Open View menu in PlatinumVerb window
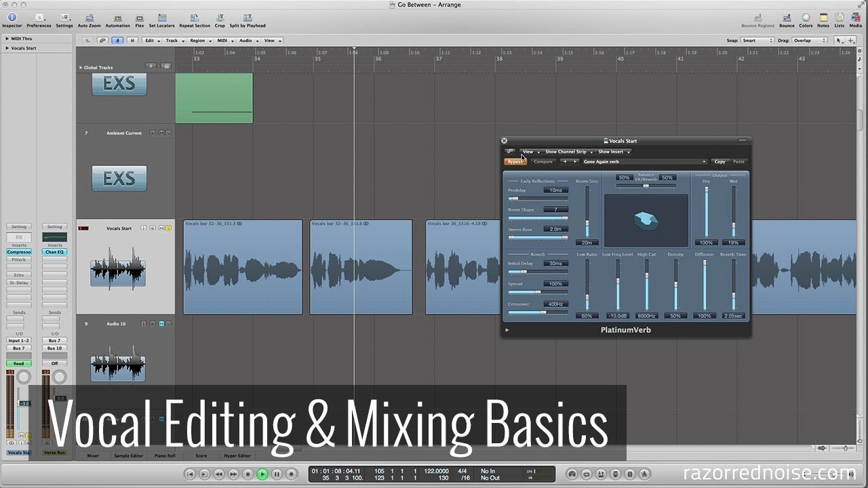This screenshot has height=488, width=868. [530, 152]
